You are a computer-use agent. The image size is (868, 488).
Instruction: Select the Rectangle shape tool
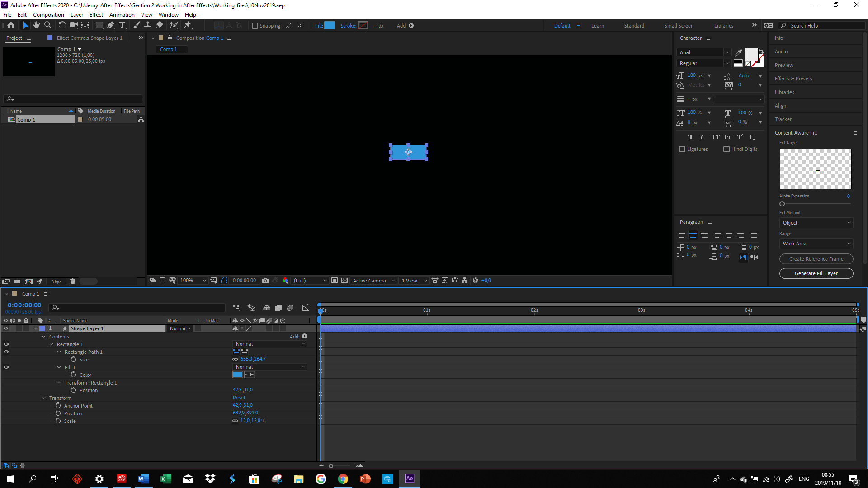[x=99, y=25]
